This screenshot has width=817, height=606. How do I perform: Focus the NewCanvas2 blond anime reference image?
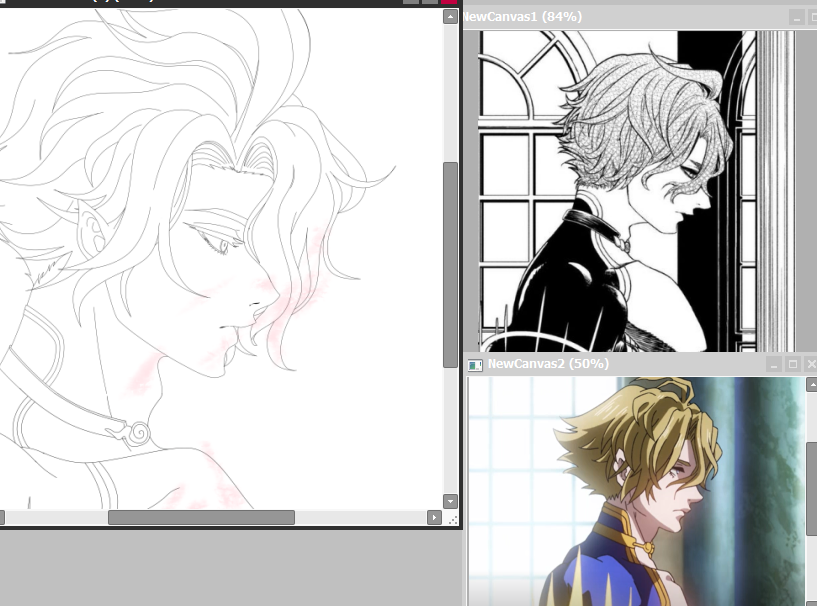pos(636,491)
